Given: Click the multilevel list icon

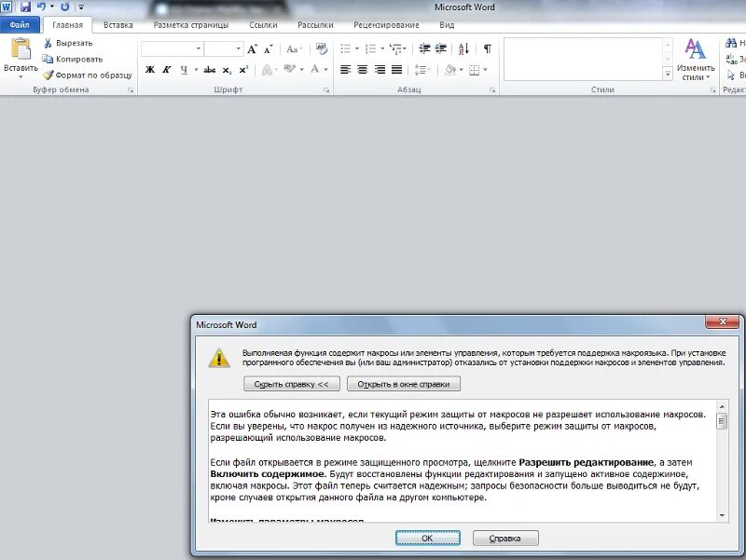Looking at the screenshot, I should pos(394,48).
